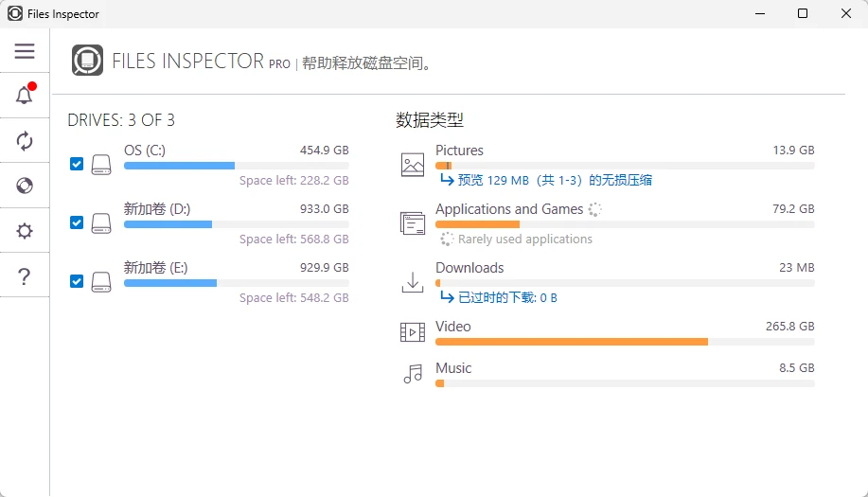This screenshot has height=497, width=868.
Task: Click the 929.9 GB size value
Action: pyautogui.click(x=325, y=268)
